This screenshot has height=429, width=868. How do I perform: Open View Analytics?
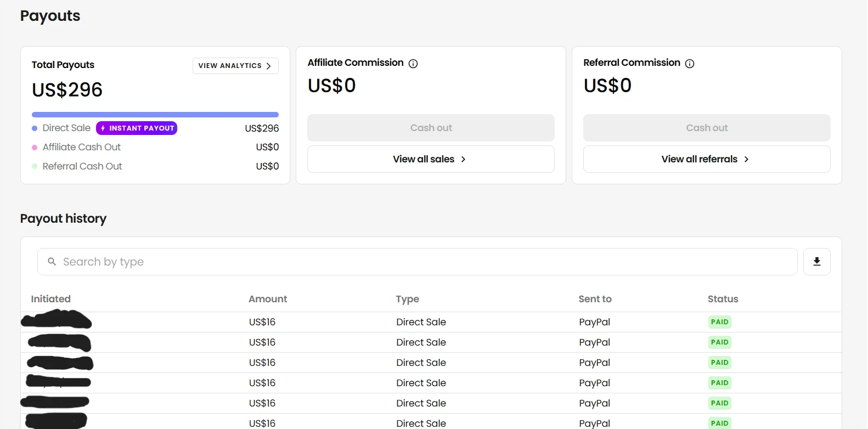235,66
